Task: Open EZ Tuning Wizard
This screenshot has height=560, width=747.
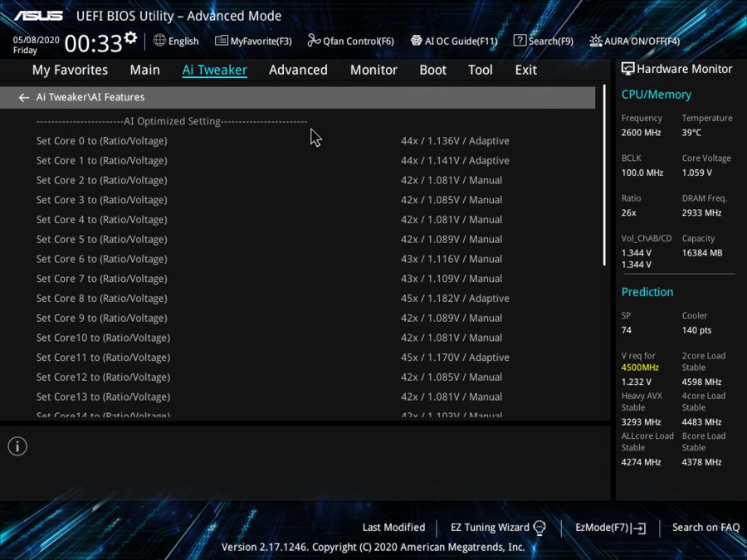Action: 490,528
